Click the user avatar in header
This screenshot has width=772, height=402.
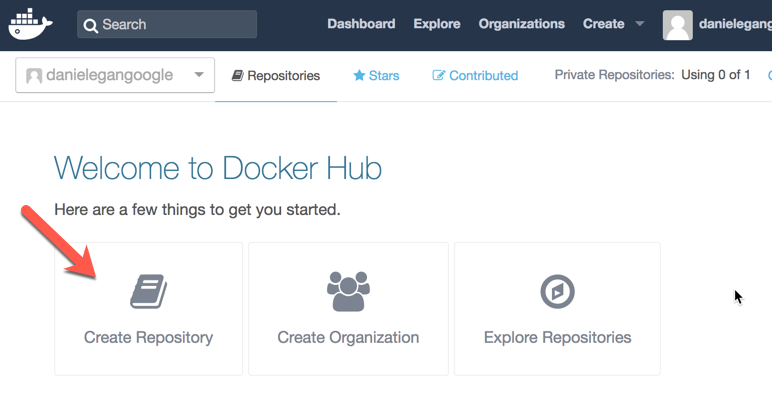tap(677, 25)
